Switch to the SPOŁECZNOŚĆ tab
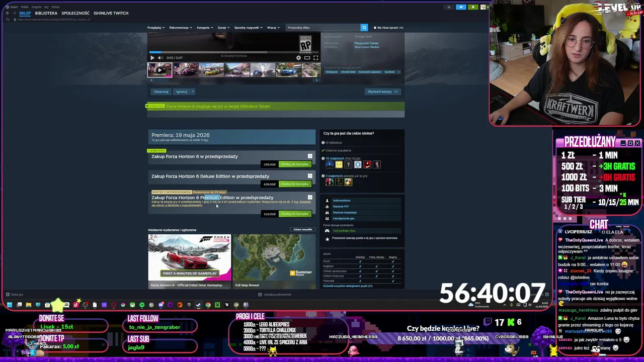644x362 pixels. [x=75, y=13]
